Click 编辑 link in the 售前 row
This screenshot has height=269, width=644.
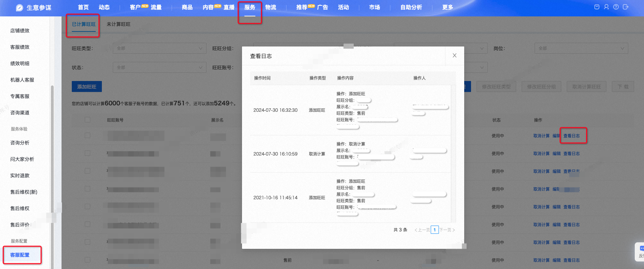pyautogui.click(x=556, y=260)
